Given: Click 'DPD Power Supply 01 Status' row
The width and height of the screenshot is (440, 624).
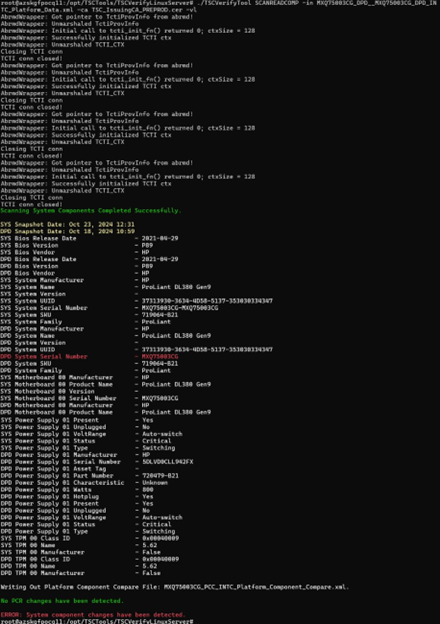Looking at the screenshot, I should tap(86, 525).
